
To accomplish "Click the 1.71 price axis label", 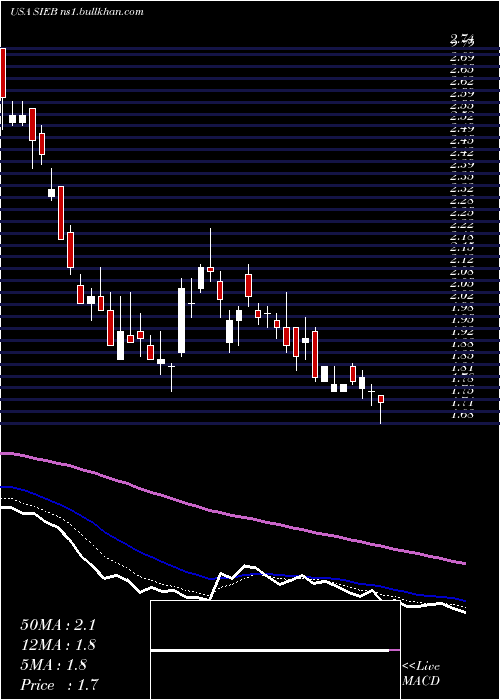I will pyautogui.click(x=462, y=403).
